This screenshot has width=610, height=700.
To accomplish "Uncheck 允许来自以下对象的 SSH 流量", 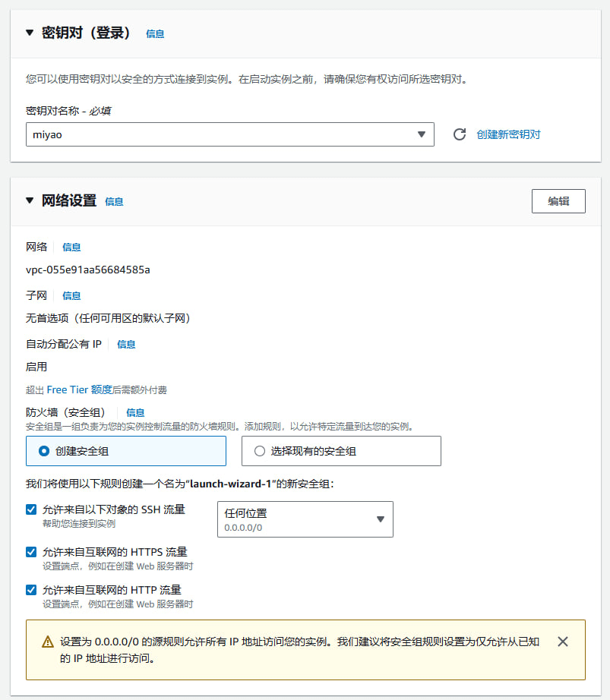I will point(30,509).
